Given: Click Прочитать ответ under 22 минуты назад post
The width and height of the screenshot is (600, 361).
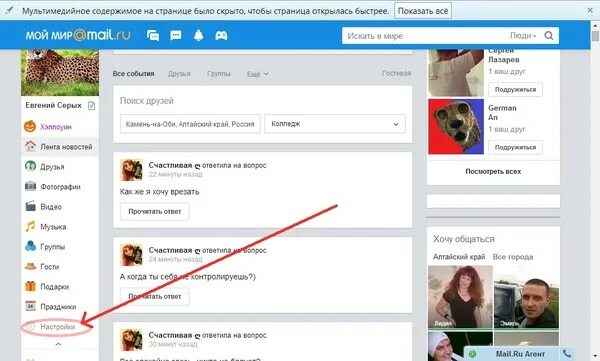Looking at the screenshot, I should pos(155,211).
